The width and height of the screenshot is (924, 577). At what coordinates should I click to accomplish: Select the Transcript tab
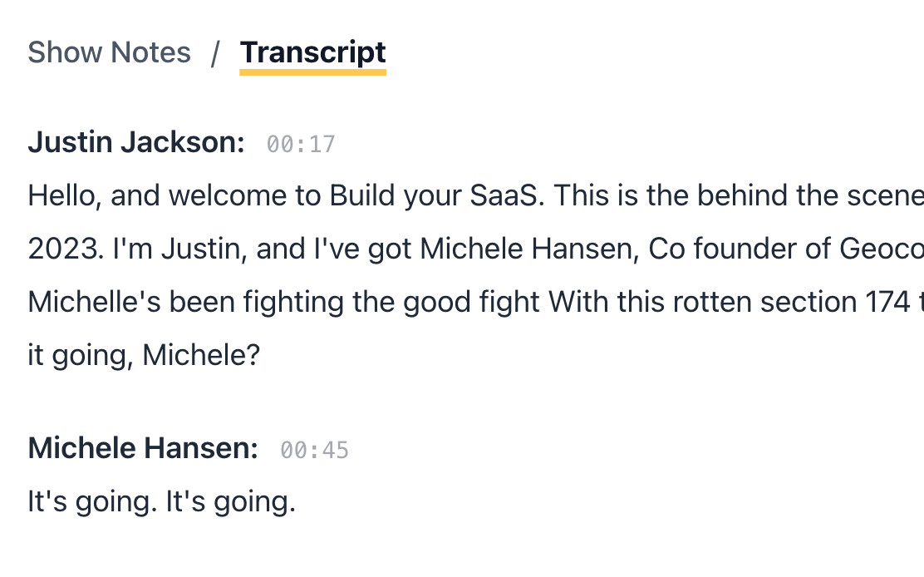coord(312,53)
